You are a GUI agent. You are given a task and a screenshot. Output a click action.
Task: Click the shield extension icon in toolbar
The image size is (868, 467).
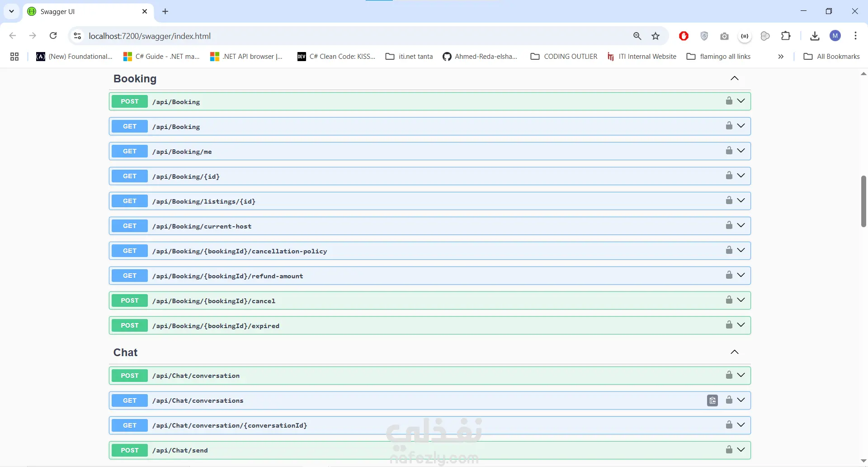(704, 36)
